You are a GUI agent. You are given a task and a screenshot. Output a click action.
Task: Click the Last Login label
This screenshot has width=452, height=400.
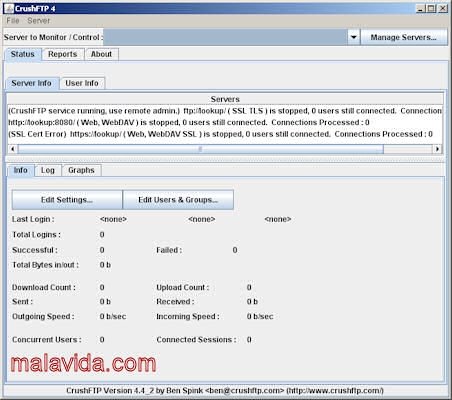33,219
